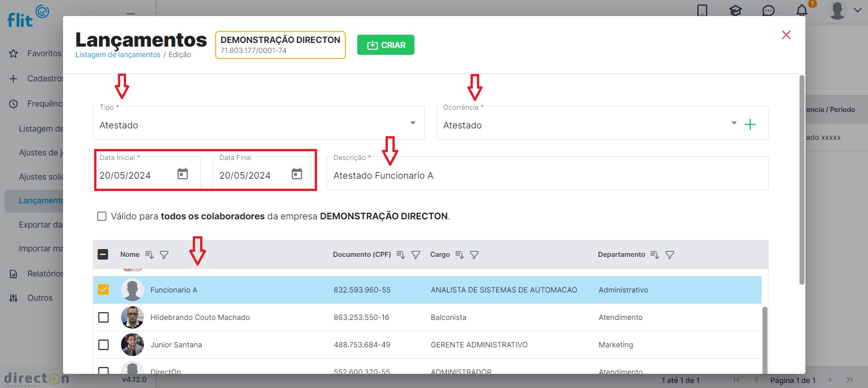Click the Outros sliders icon

13,298
